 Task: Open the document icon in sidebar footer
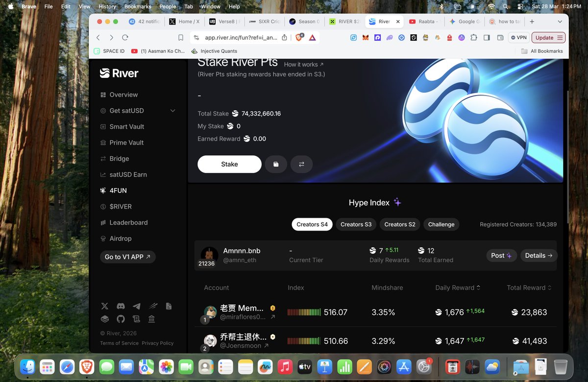coord(169,306)
